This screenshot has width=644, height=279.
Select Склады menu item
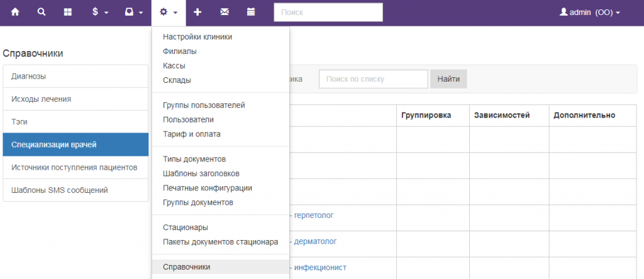221,80
